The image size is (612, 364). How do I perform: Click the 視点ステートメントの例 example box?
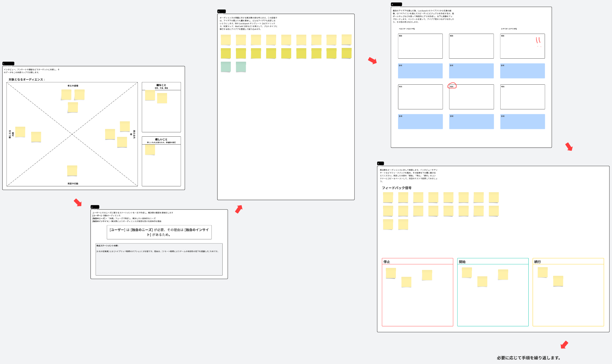click(x=159, y=260)
